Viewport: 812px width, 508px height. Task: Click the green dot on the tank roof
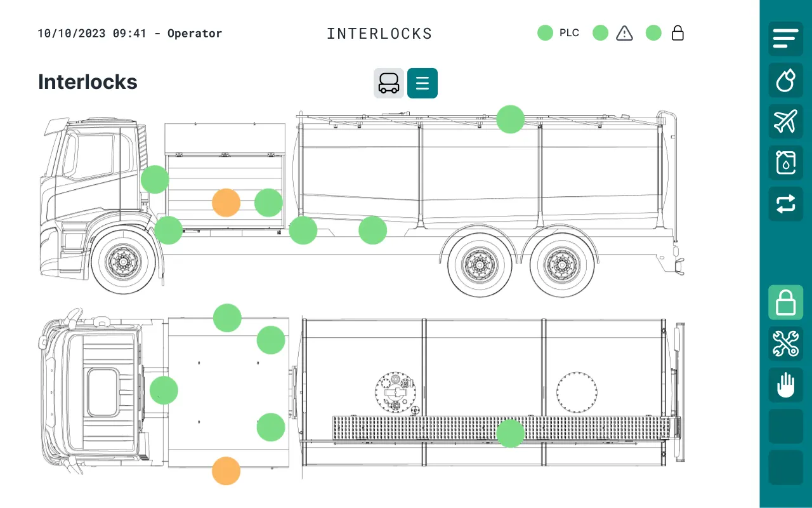(510, 119)
